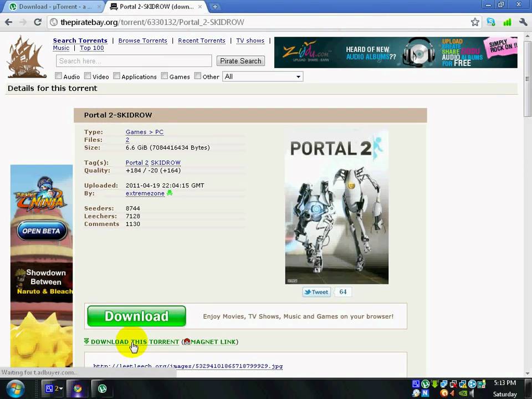Close the Portal 2-SKIDROW tab
532x399 pixels.
(x=200, y=7)
